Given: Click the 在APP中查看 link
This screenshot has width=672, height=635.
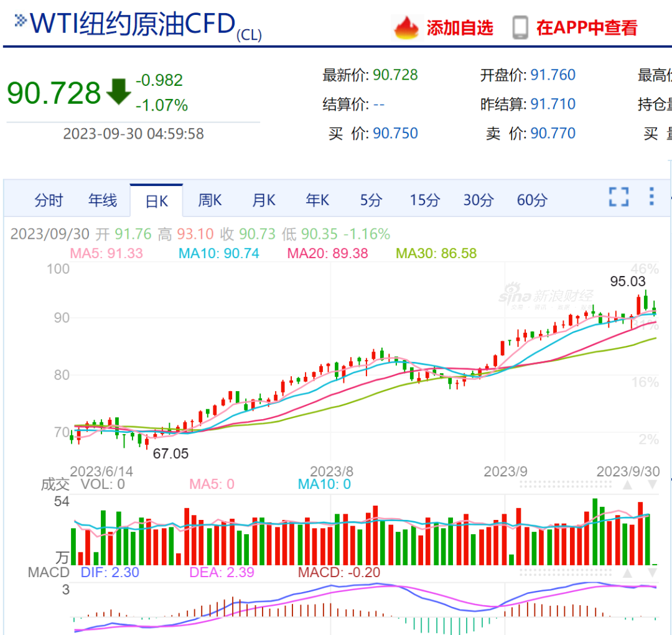Looking at the screenshot, I should point(587,28).
